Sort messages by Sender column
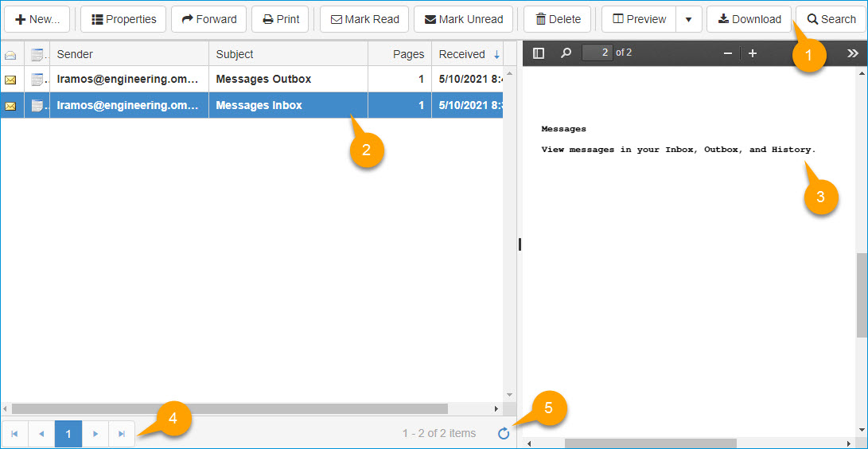 point(129,54)
